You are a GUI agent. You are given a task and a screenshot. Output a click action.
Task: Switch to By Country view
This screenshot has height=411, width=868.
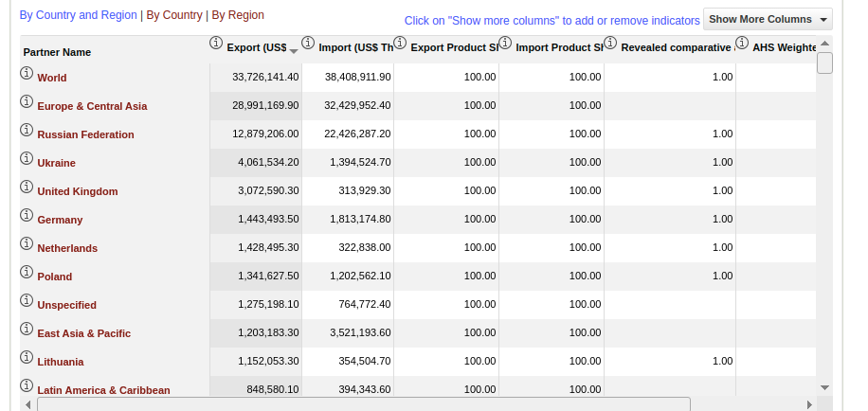point(174,15)
